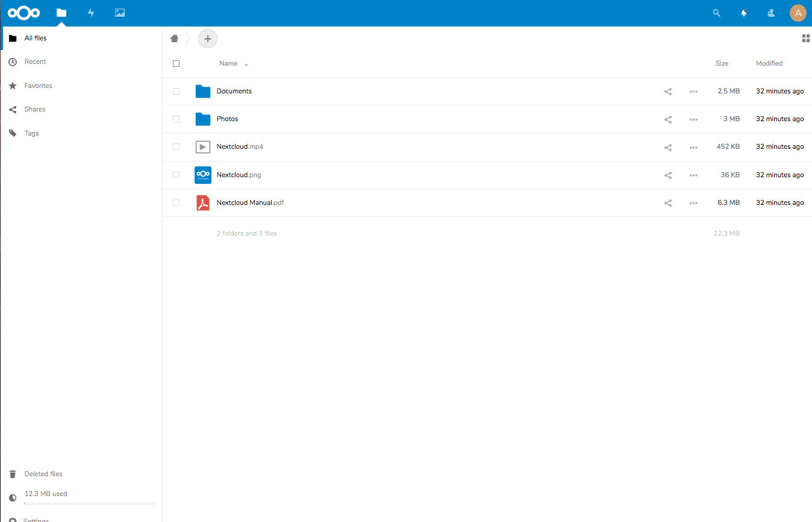Screen dimensions: 812x522
Task: Open more actions for Documents
Action: point(693,92)
